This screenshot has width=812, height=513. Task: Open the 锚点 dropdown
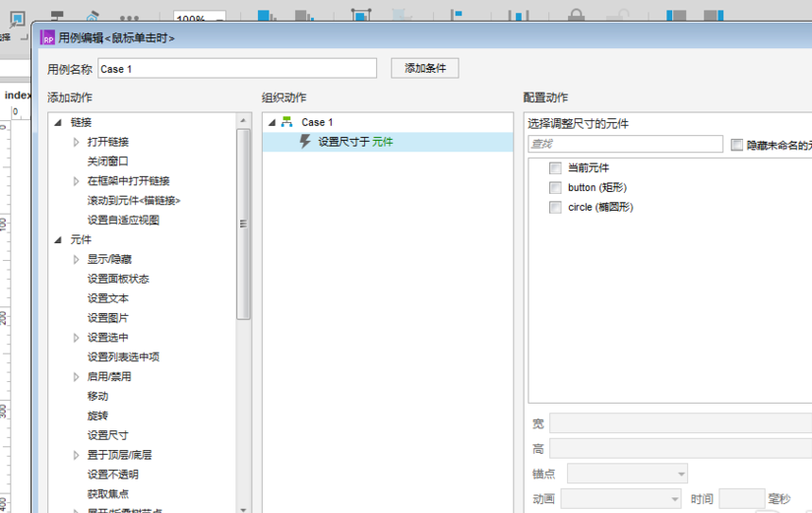(627, 474)
